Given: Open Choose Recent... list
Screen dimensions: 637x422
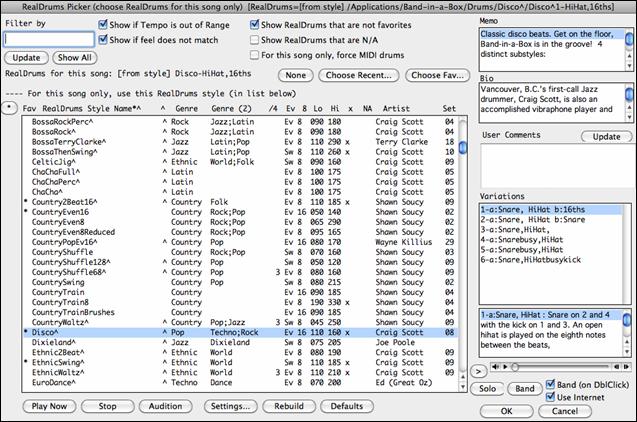Looking at the screenshot, I should click(359, 75).
